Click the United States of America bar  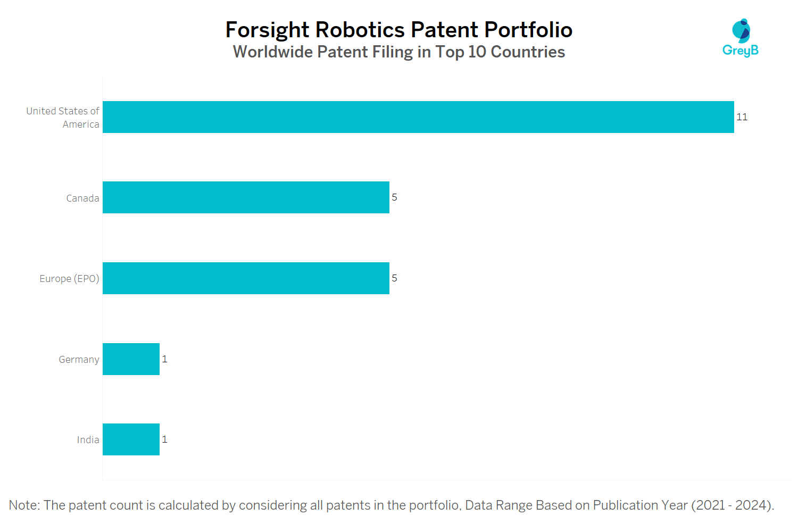pyautogui.click(x=418, y=117)
